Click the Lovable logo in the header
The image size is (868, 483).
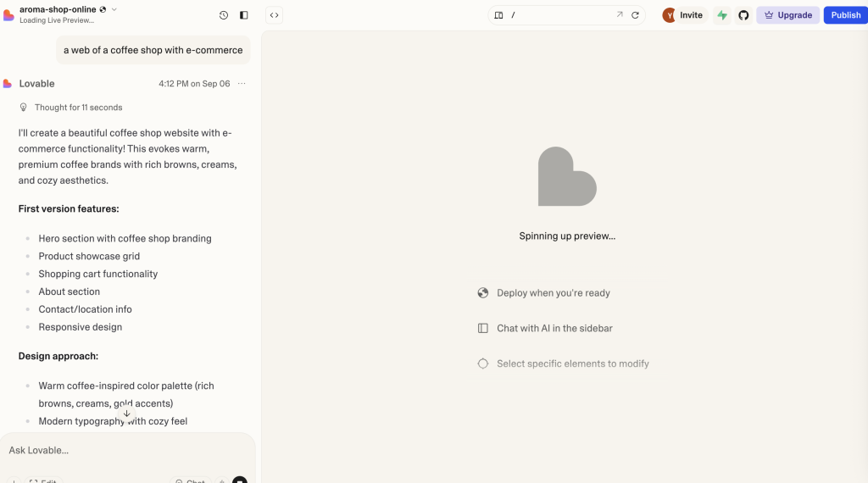coord(8,15)
